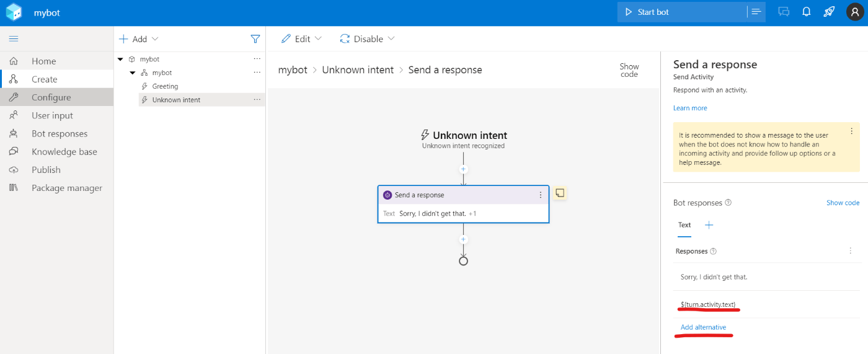The height and width of the screenshot is (354, 868).
Task: Click the Responses help icon
Action: (x=713, y=251)
